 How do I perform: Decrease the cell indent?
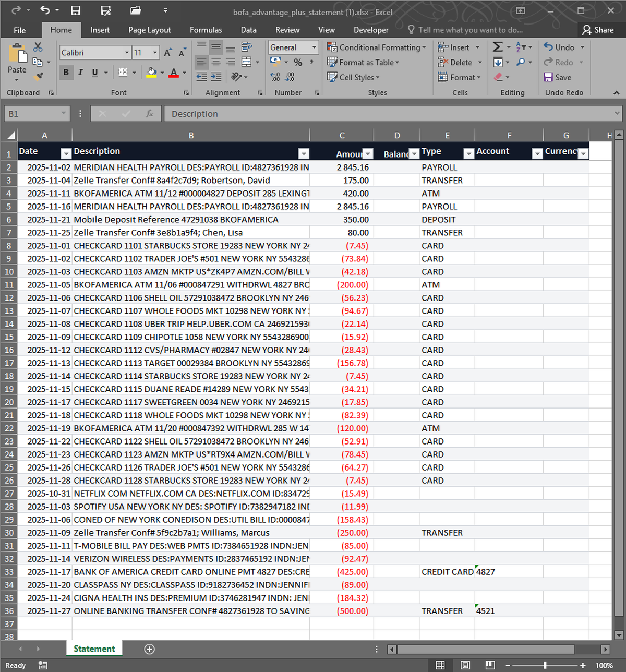pyautogui.click(x=201, y=77)
